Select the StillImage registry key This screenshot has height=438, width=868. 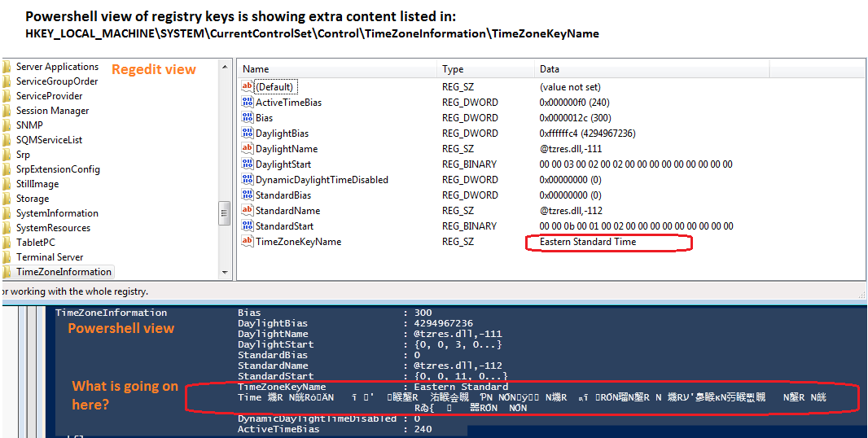click(x=37, y=184)
